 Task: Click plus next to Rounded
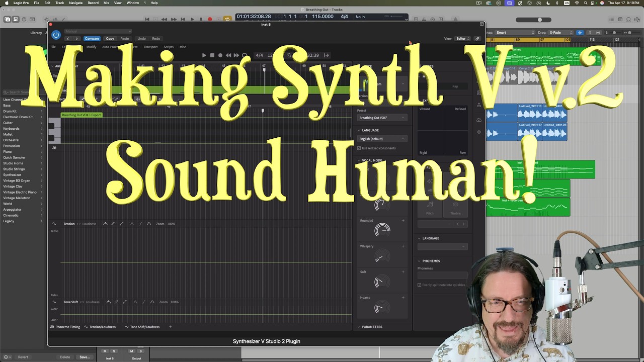403,221
